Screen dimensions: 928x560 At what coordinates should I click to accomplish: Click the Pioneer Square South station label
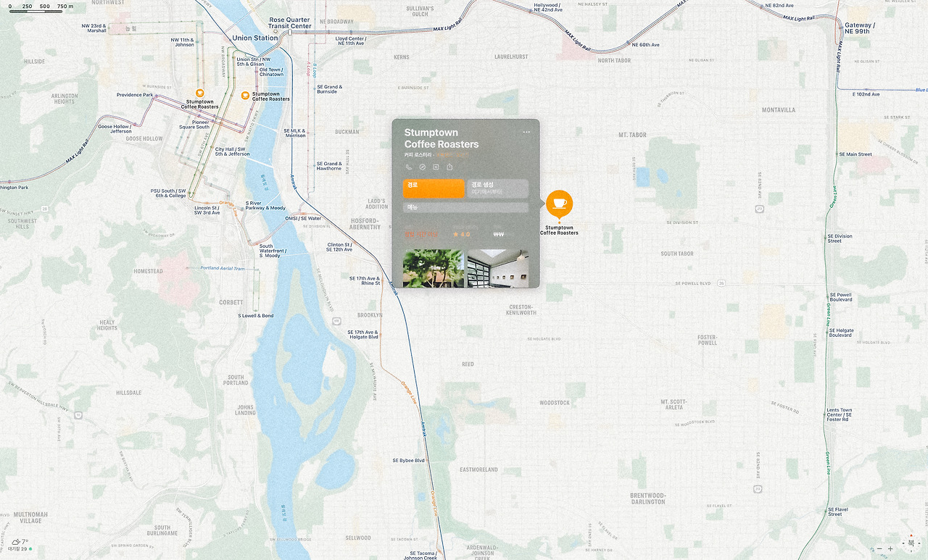point(194,125)
